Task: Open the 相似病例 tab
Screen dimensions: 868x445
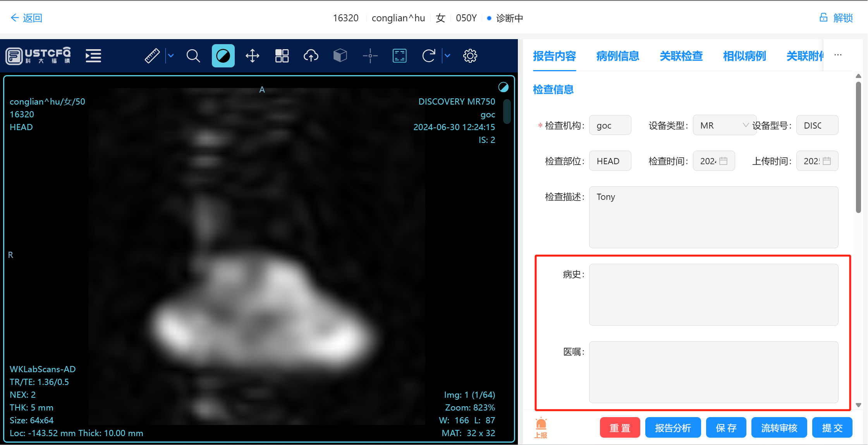Action: click(x=744, y=56)
